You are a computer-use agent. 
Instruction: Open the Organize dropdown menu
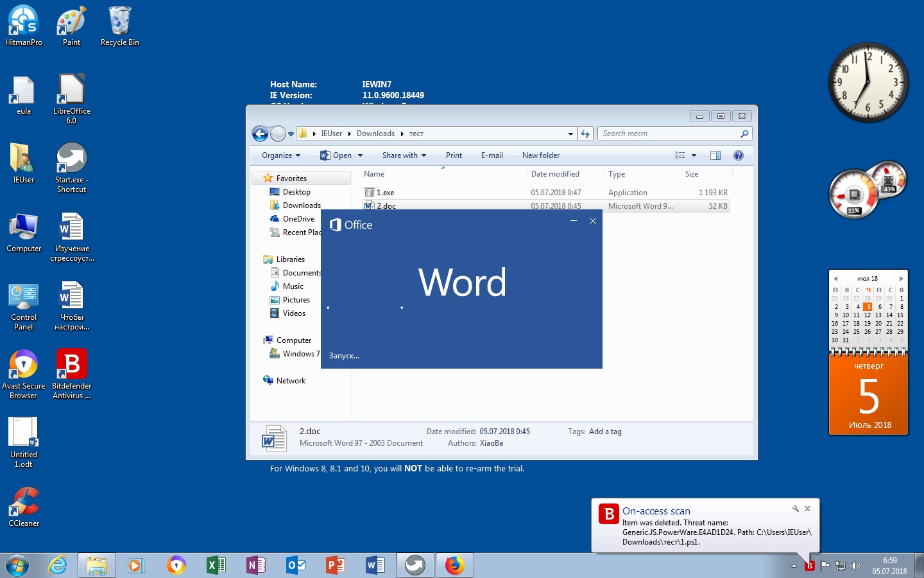[x=281, y=155]
